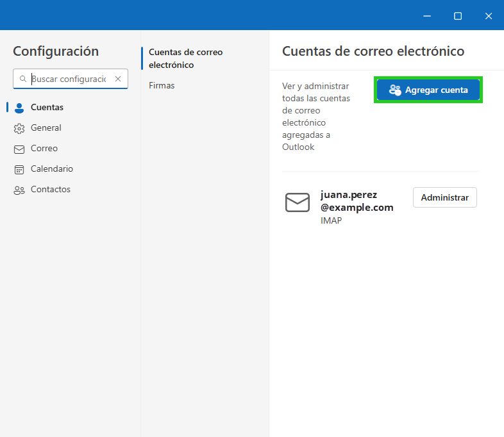Click the Configuración title text
Screen dimensions: 504x437
click(56, 51)
